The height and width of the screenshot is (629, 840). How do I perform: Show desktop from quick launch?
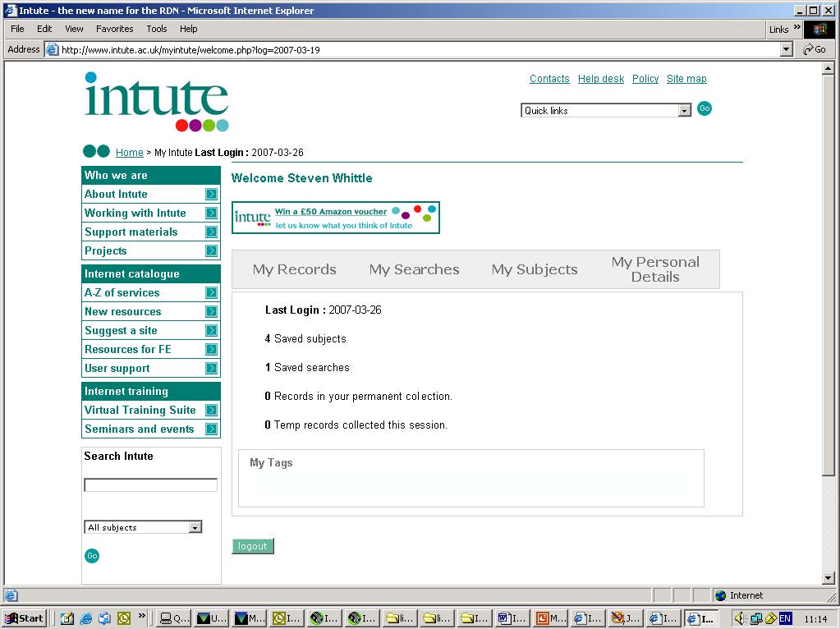[x=67, y=618]
